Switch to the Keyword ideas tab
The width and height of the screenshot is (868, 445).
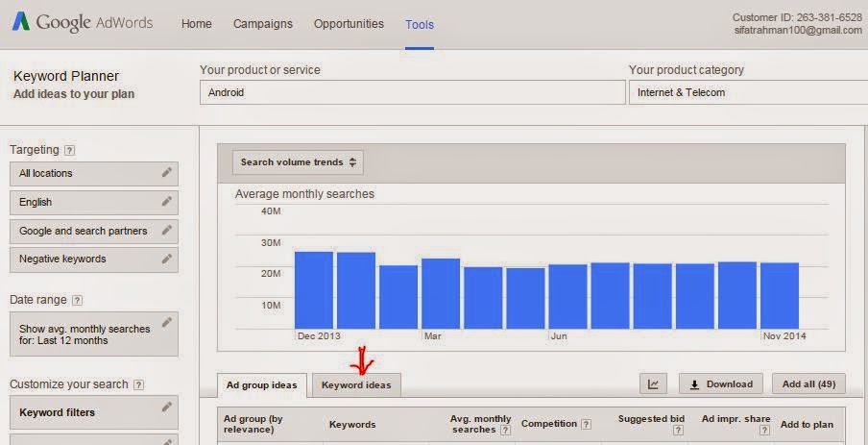[x=356, y=385]
